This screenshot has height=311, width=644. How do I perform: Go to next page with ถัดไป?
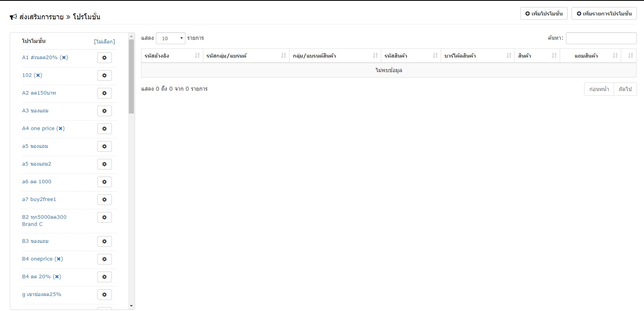tap(625, 89)
